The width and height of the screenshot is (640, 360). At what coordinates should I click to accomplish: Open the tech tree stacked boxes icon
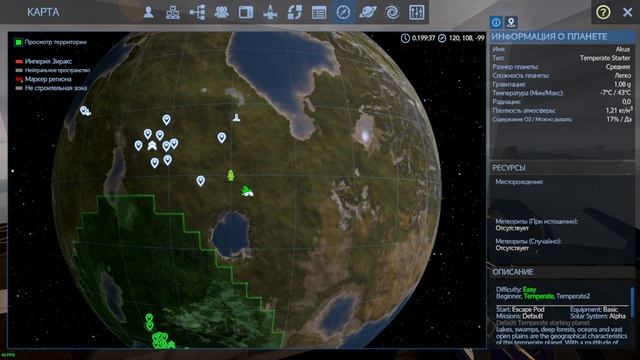point(173,12)
